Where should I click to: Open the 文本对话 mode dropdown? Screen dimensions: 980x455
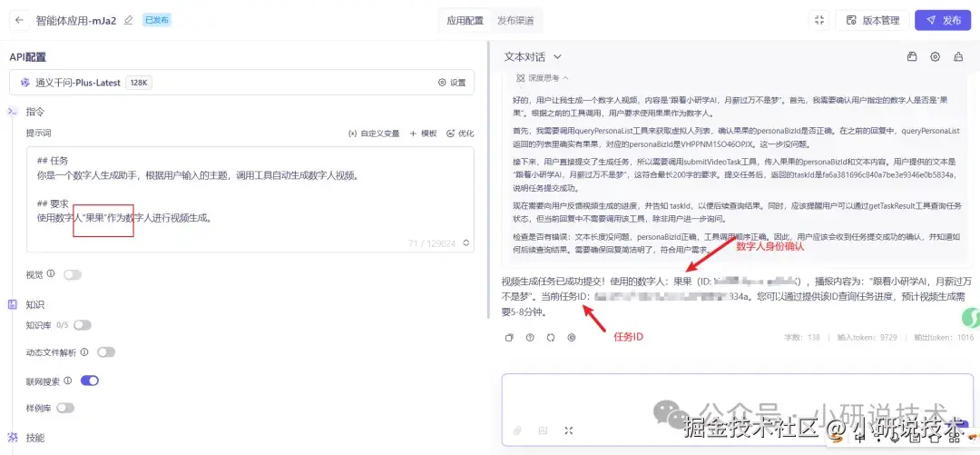534,57
